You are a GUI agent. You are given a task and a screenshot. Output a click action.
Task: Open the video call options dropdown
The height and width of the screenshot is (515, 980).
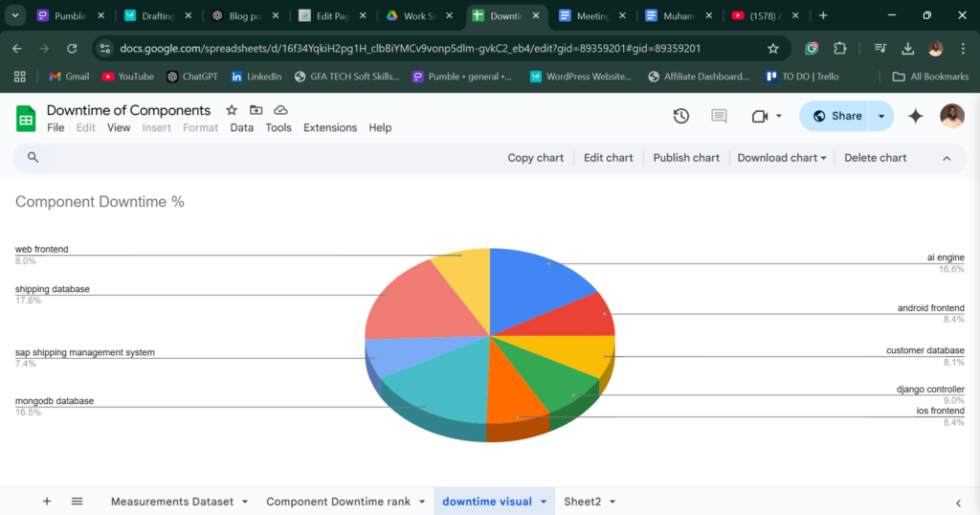pyautogui.click(x=779, y=116)
